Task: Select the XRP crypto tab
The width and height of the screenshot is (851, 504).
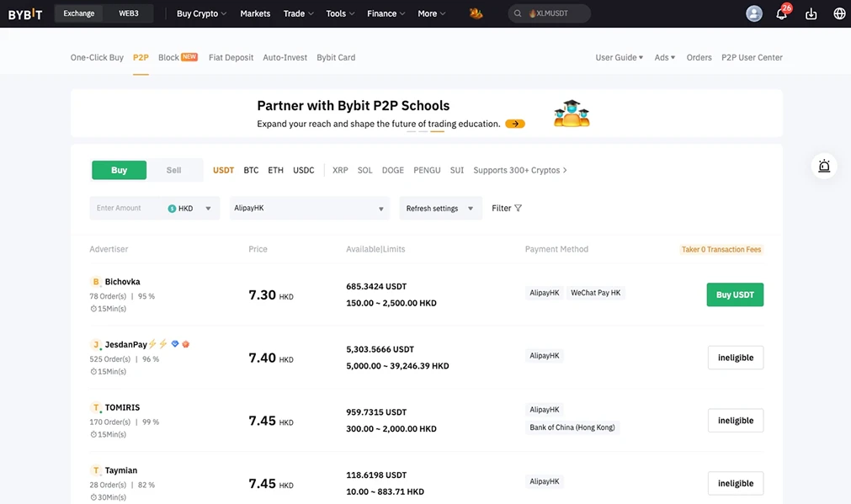Action: [x=340, y=170]
